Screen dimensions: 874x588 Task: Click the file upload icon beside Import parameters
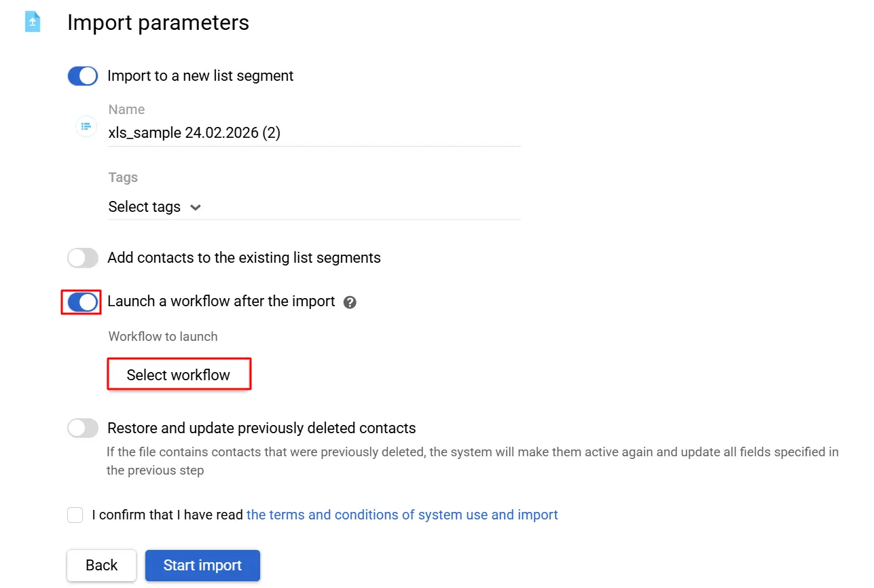(31, 21)
